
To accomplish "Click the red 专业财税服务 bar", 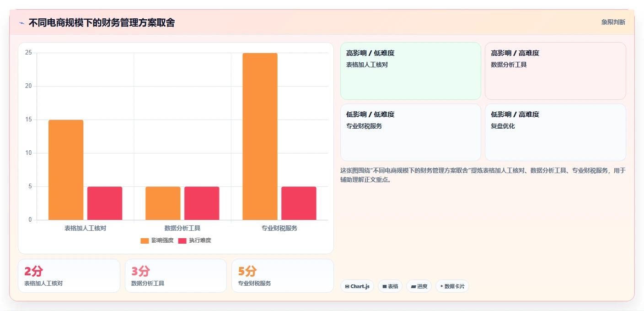I will point(299,203).
